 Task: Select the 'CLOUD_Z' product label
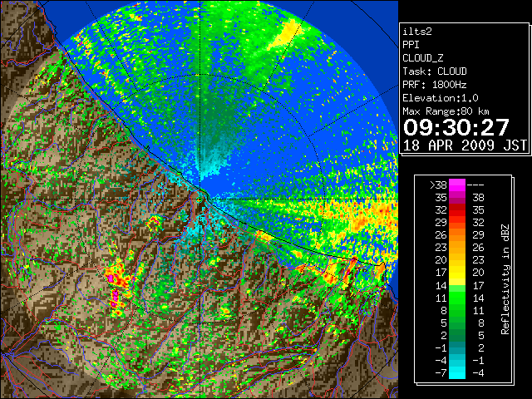tap(423, 58)
